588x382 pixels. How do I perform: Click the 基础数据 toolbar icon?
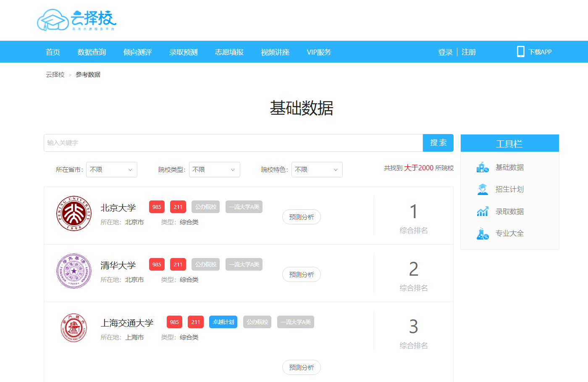[483, 167]
